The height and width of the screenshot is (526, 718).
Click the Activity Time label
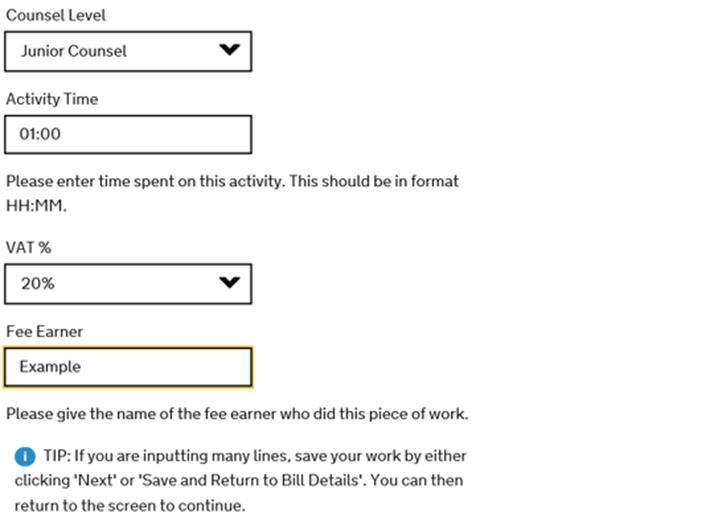(x=52, y=99)
